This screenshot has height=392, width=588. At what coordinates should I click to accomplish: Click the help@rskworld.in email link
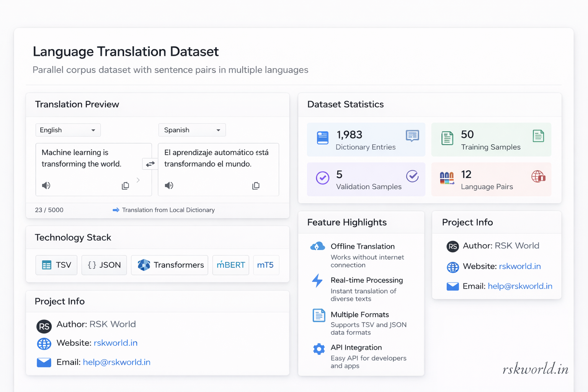pyautogui.click(x=116, y=362)
